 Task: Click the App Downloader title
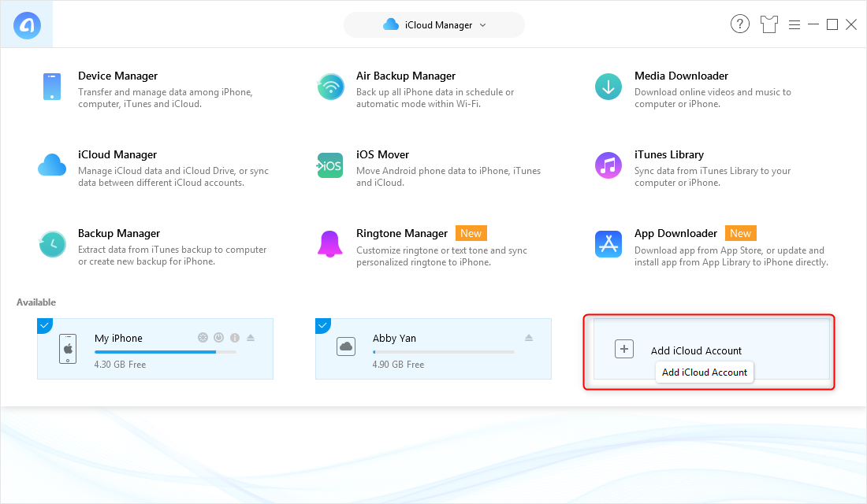[x=675, y=233]
